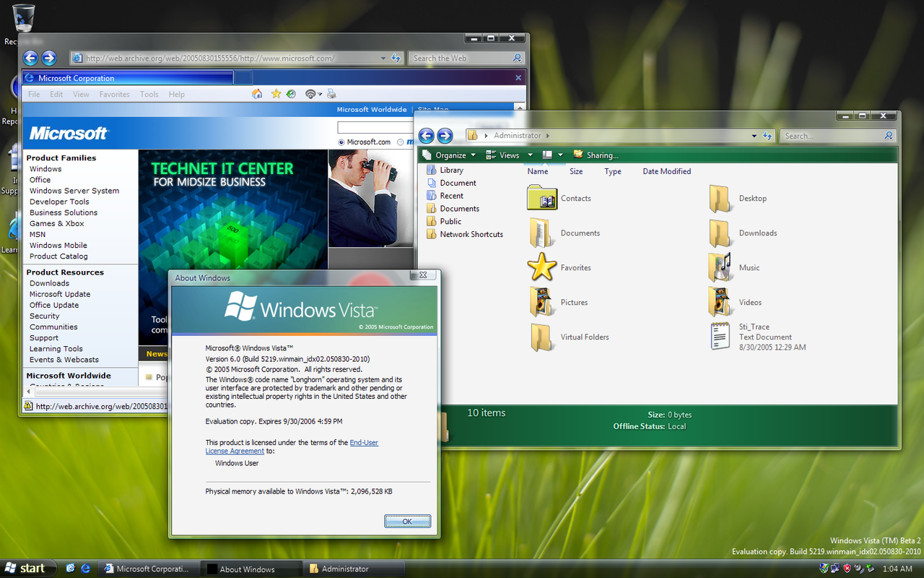The image size is (924, 578).
Task: Select Network Shortcuts in explorer sidebar
Action: pyautogui.click(x=471, y=234)
